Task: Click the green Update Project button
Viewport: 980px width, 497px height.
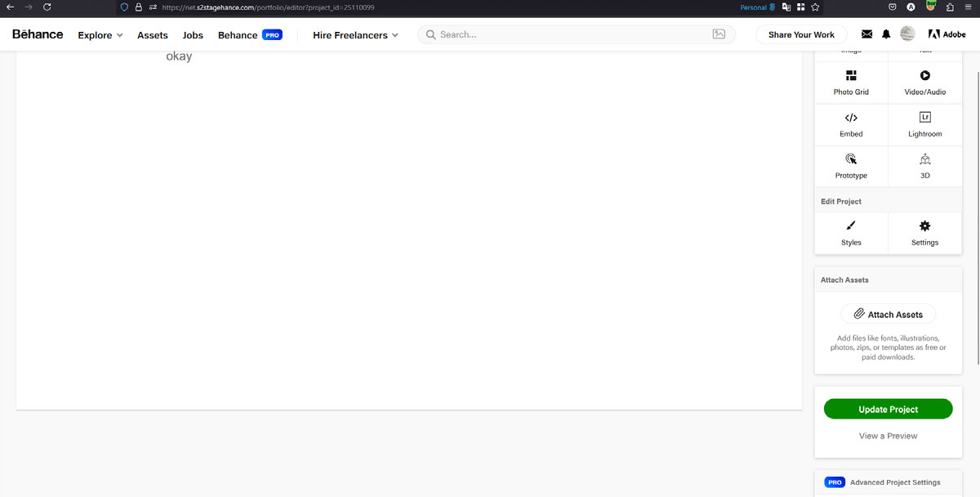Action: click(888, 409)
